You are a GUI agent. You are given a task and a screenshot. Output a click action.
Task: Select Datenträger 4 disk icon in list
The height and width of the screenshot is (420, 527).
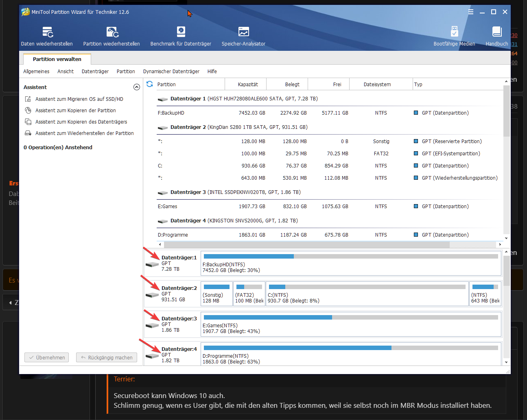click(163, 221)
